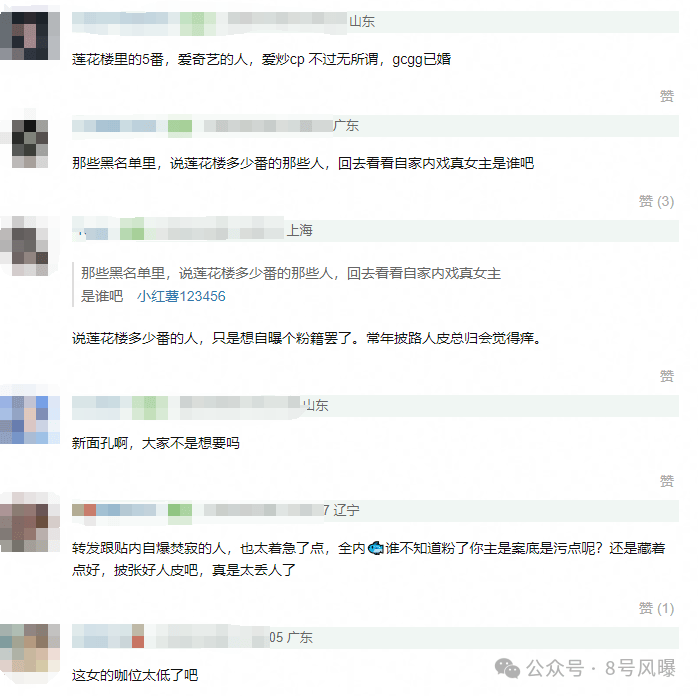Open quoted user link 小红薯123456

point(181,296)
